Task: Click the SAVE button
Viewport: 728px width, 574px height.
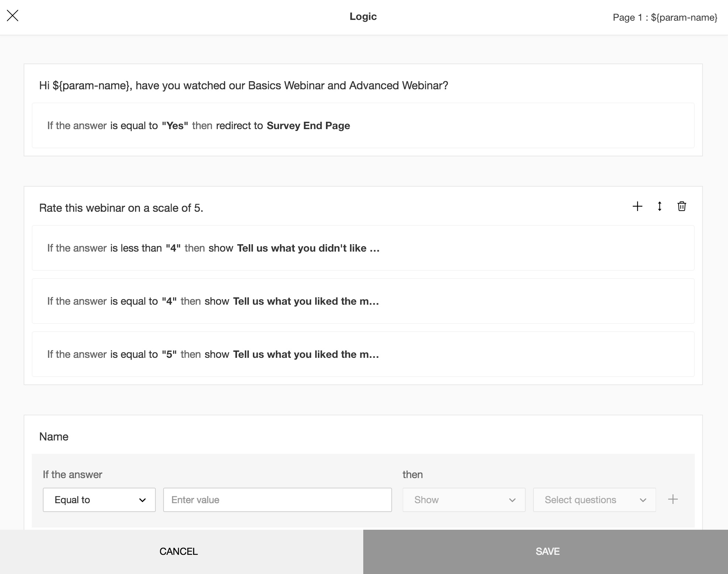Action: pyautogui.click(x=546, y=551)
